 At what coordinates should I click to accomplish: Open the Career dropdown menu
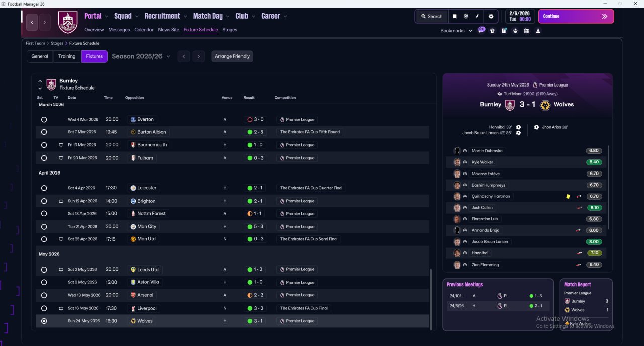click(x=274, y=16)
